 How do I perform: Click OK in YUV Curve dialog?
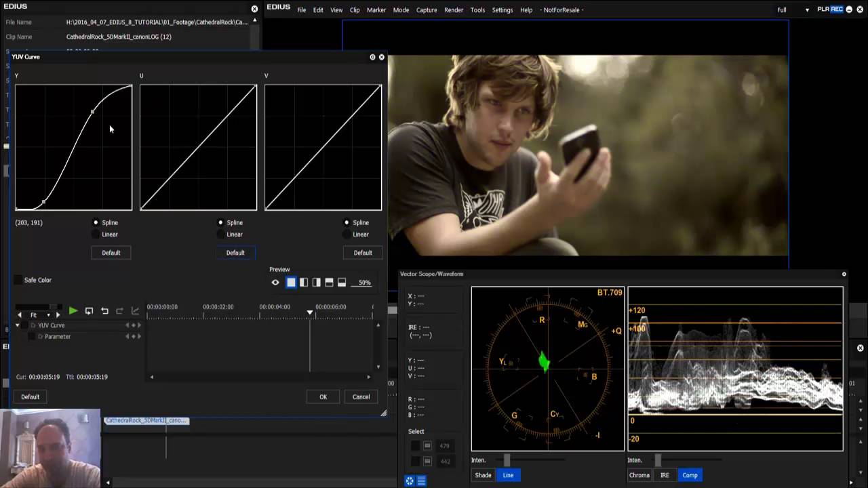click(323, 397)
